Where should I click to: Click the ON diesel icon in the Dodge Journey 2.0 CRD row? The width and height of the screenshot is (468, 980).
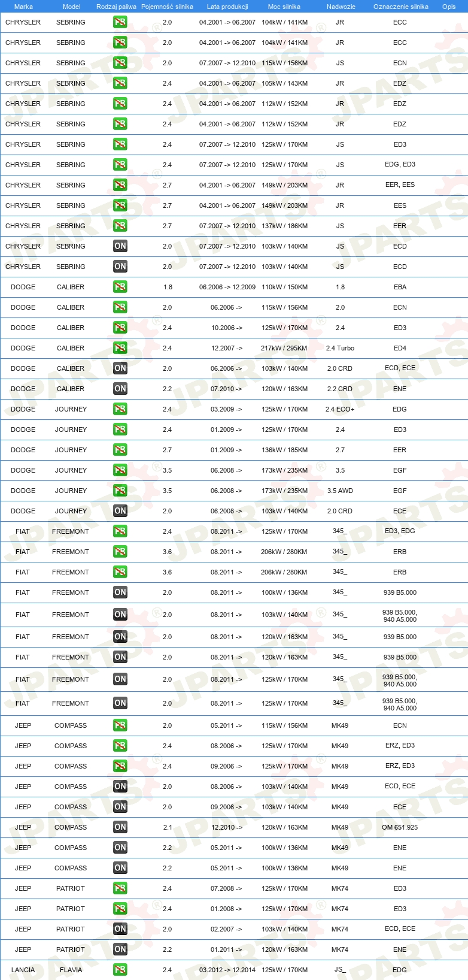tap(120, 511)
